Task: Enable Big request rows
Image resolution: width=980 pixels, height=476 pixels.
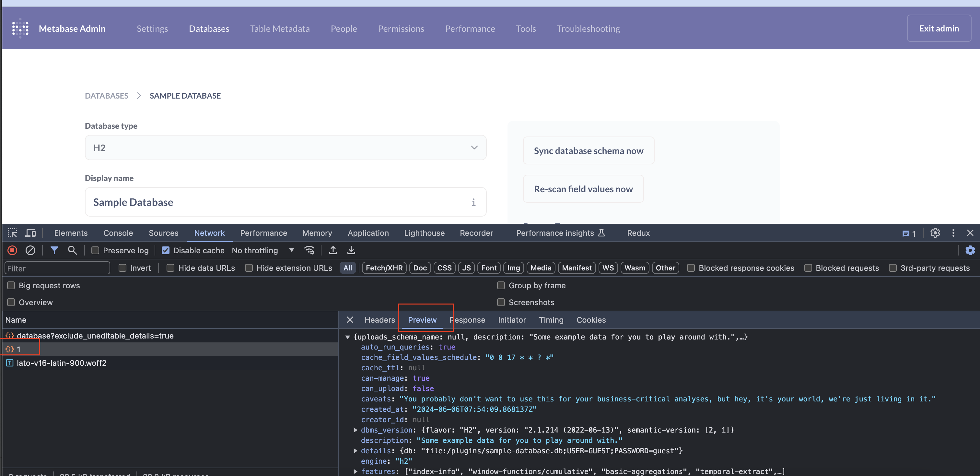Action: pos(11,285)
